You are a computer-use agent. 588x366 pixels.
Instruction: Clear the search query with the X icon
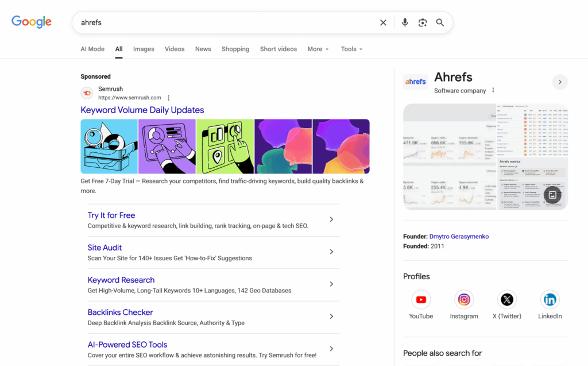[x=383, y=22]
